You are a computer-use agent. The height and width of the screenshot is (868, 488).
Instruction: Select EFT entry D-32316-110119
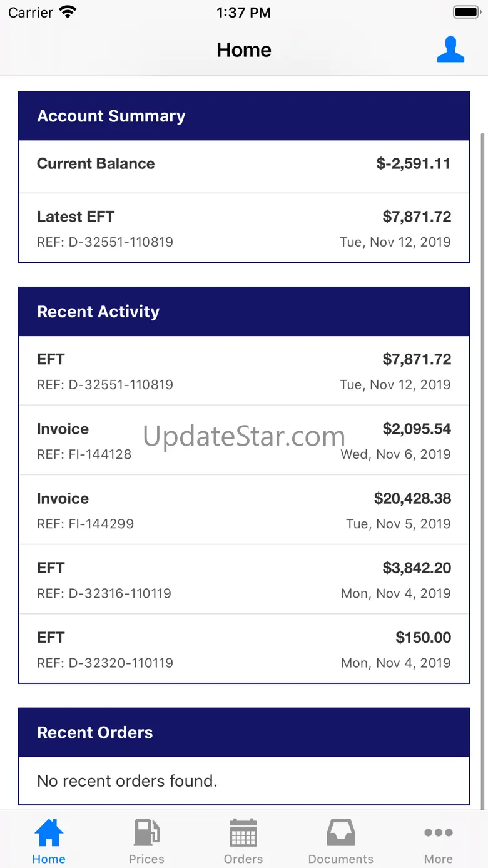tap(244, 580)
